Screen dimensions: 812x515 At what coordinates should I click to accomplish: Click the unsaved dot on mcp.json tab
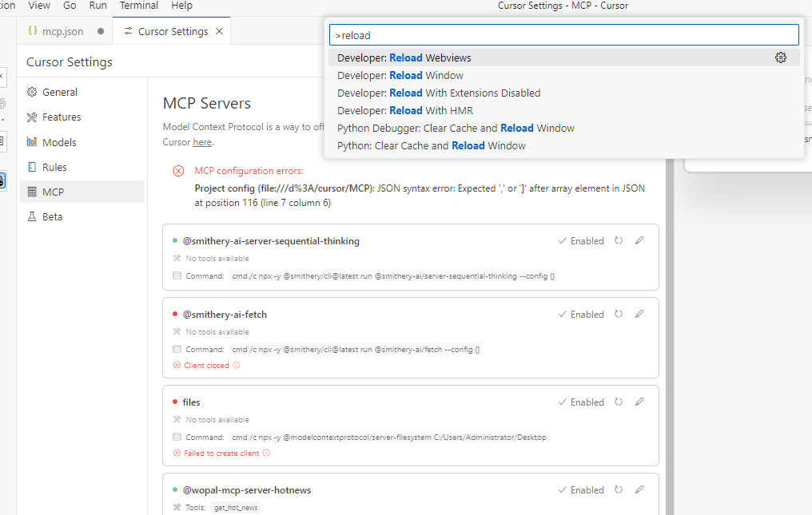coord(101,32)
